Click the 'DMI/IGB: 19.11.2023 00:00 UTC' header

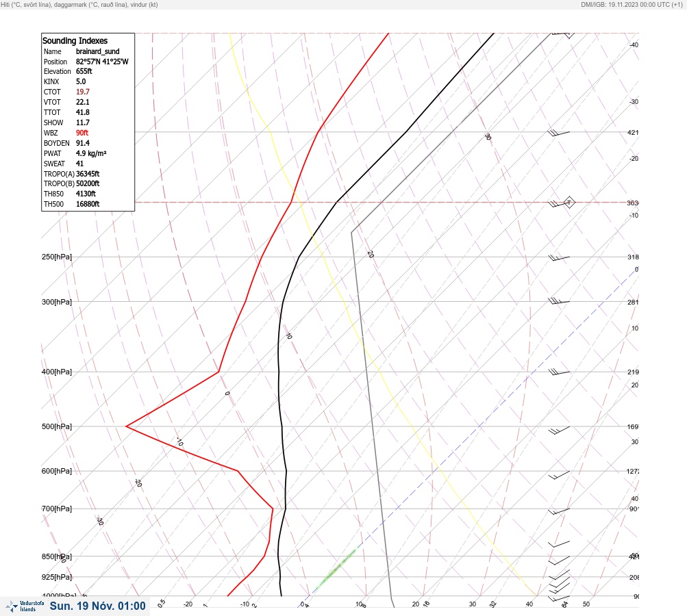click(632, 5)
